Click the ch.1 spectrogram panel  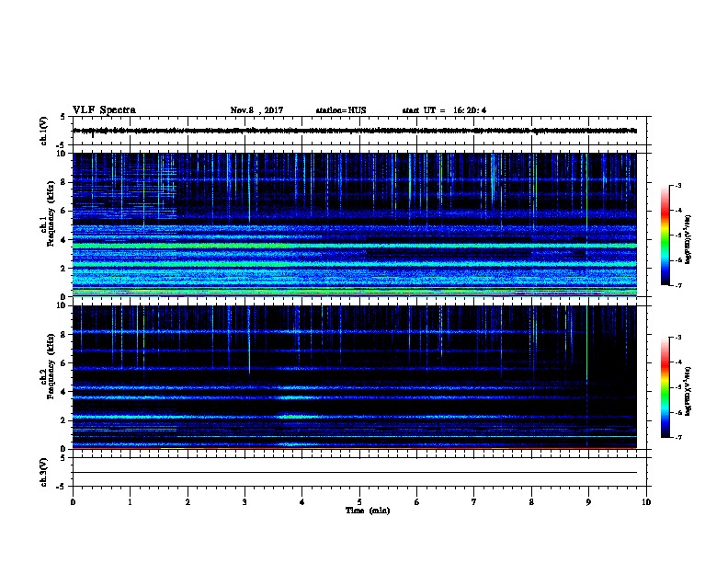[355, 224]
